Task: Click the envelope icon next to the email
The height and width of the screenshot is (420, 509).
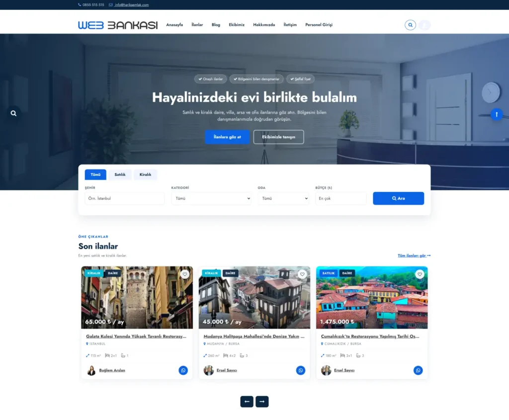Action: [x=111, y=5]
